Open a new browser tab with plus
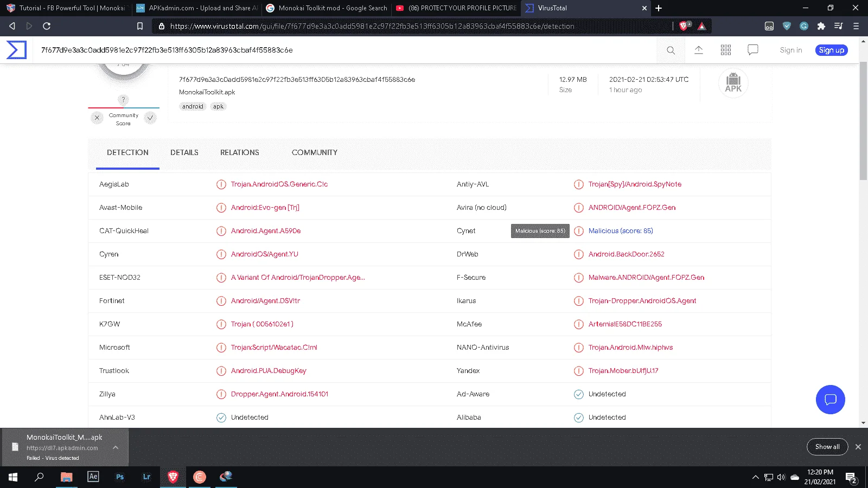868x488 pixels. click(x=659, y=8)
